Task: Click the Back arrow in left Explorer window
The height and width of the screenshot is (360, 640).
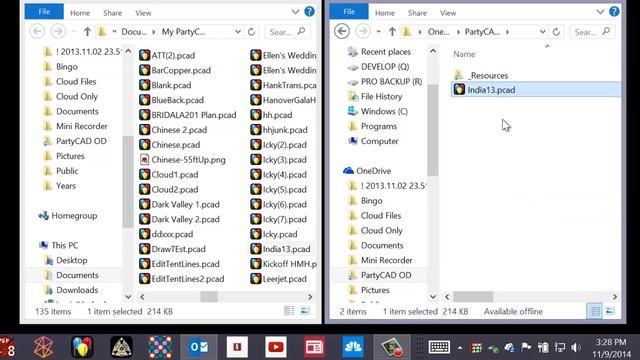Action: pos(37,31)
